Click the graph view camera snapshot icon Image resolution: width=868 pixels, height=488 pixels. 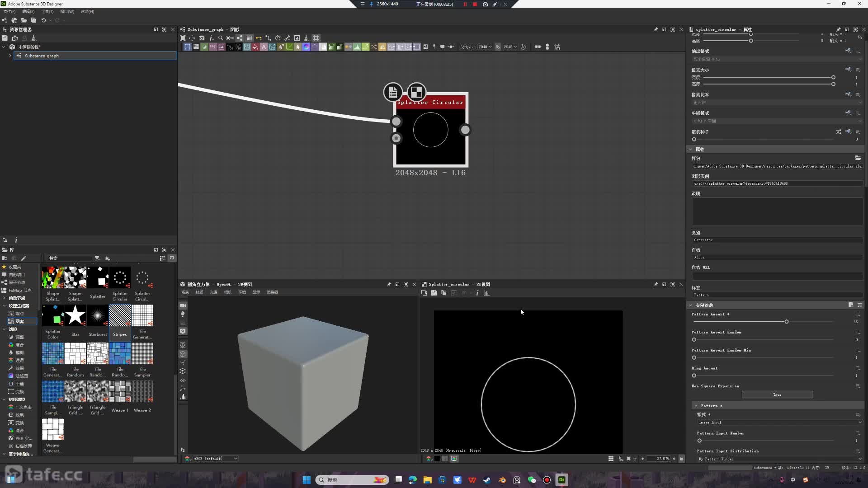click(x=202, y=38)
